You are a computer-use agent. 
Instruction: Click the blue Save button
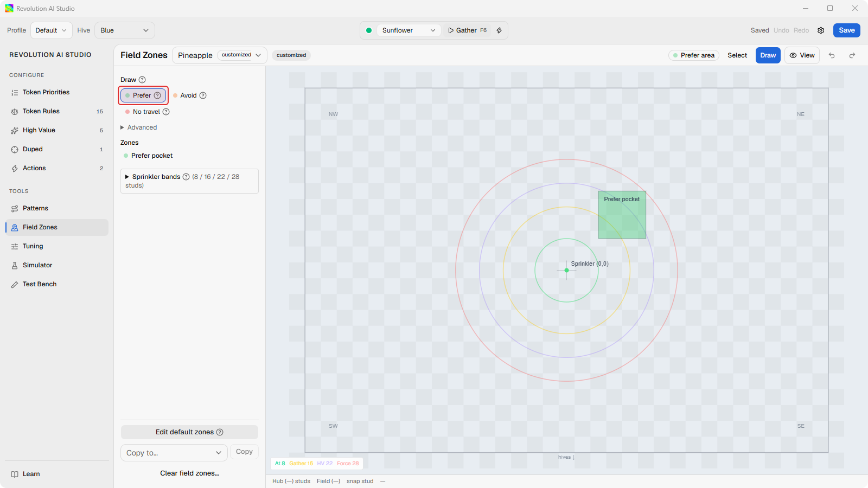[x=846, y=30]
